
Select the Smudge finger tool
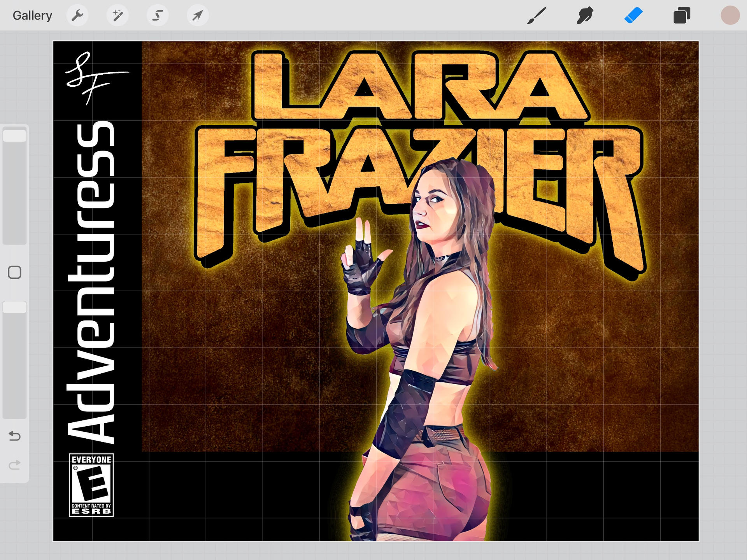tap(585, 16)
